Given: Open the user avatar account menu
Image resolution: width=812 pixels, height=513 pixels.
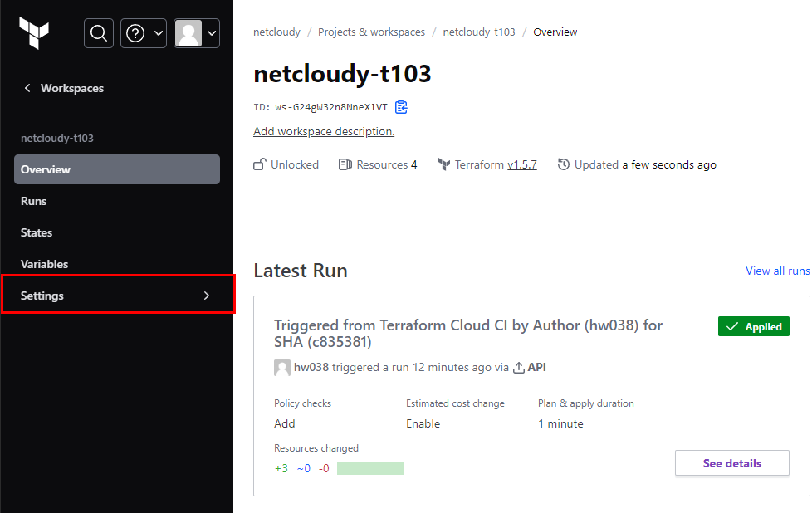Looking at the screenshot, I should (x=197, y=33).
